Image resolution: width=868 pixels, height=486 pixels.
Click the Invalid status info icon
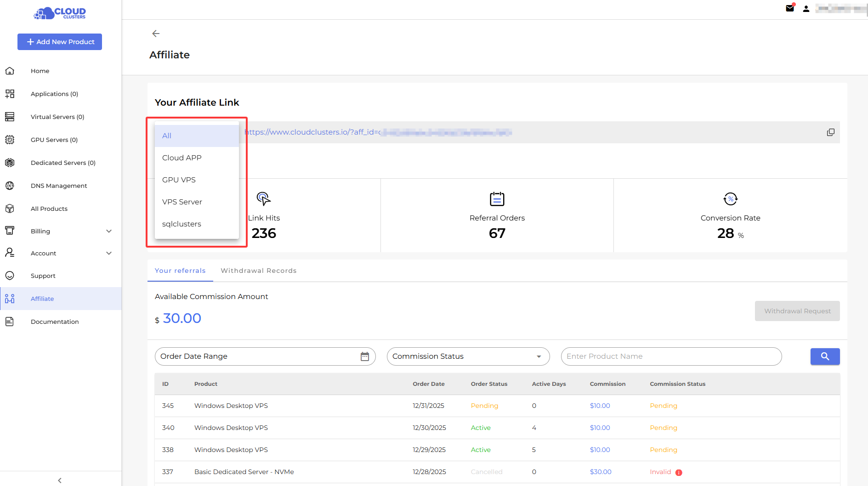point(679,472)
